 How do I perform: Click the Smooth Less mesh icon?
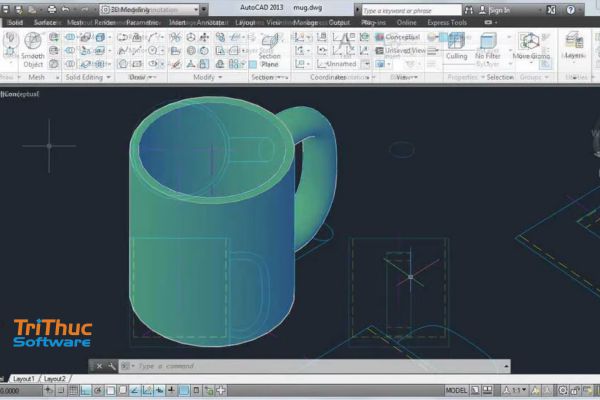click(x=54, y=51)
